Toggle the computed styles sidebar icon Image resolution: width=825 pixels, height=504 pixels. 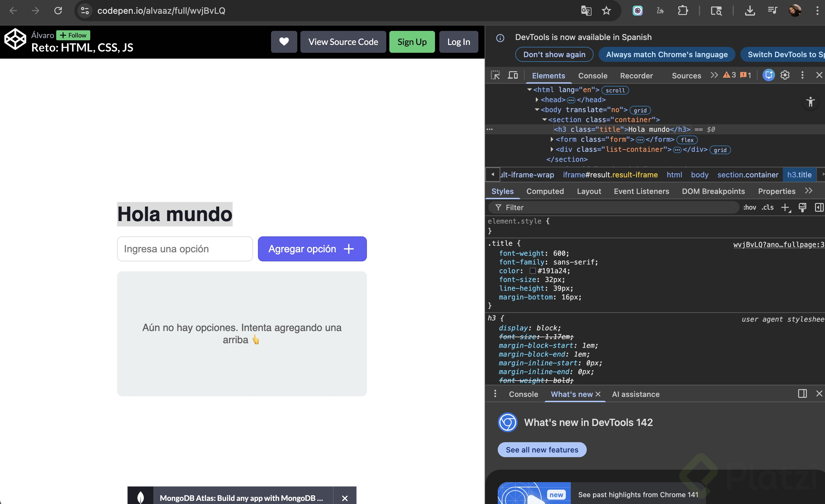pos(819,207)
